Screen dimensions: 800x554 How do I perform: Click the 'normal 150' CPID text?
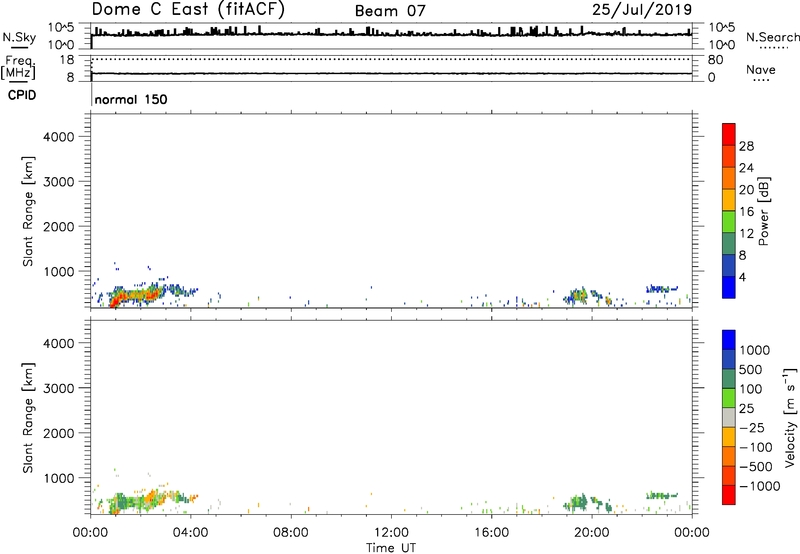[131, 99]
